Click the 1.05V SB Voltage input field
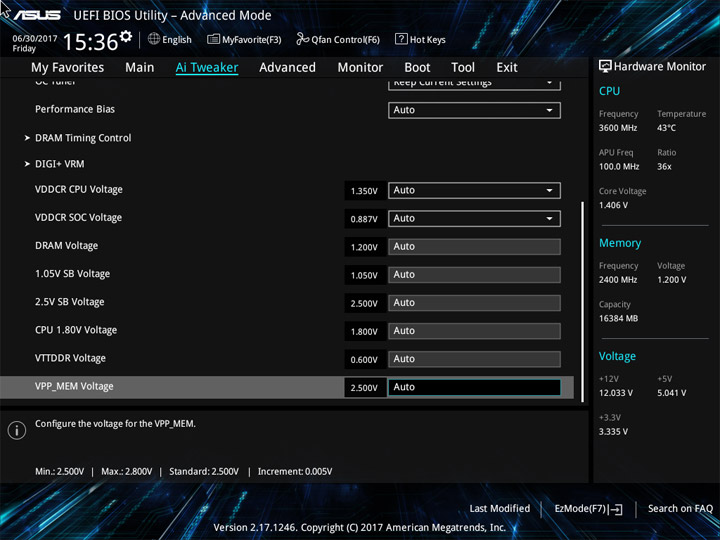Viewport: 720px width, 540px height. point(474,275)
